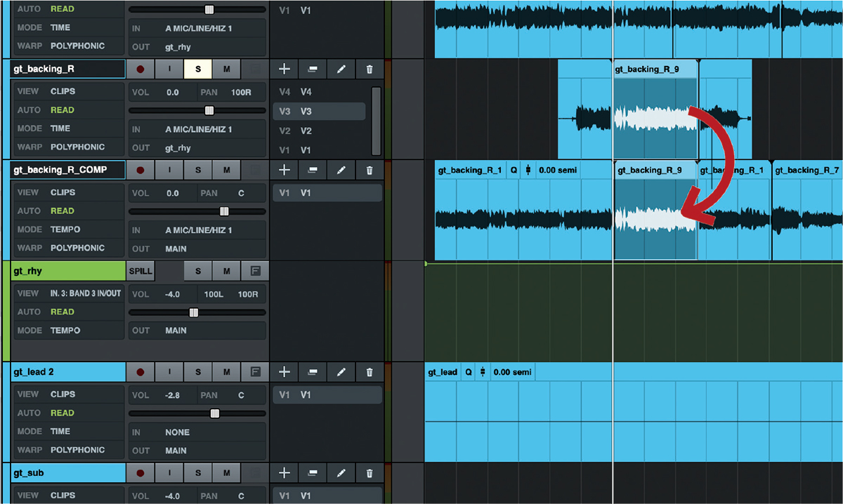
Task: Click the F icon on the gt_rhy bus
Action: (x=255, y=271)
